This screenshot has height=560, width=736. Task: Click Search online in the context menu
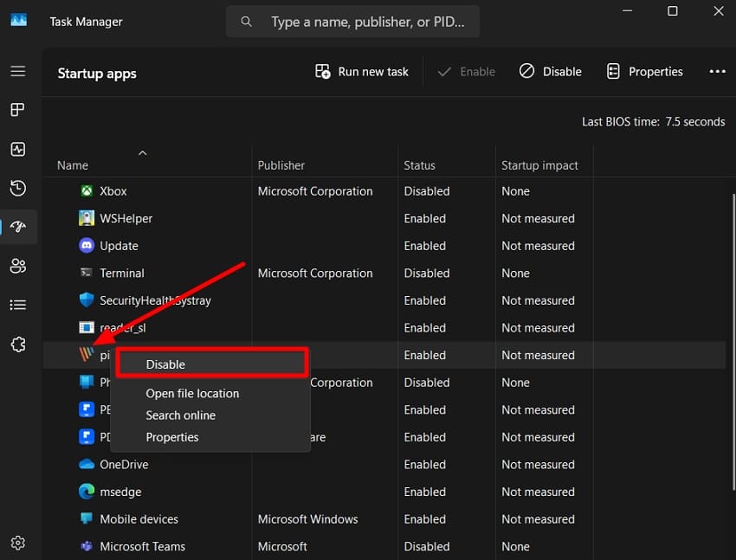180,415
